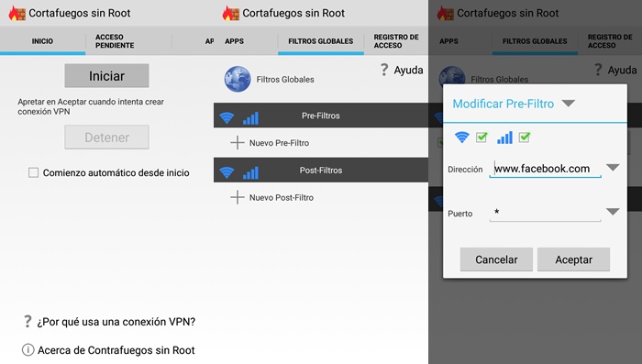Viewport: 642px width, 364px height.
Task: Click the question mark icon next to Ayuda in the middle screen
Action: point(384,70)
